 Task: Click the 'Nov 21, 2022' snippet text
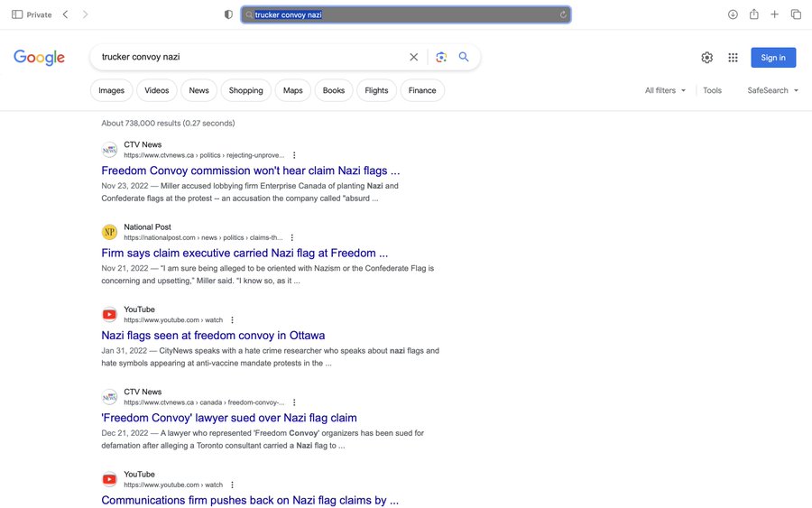coord(268,274)
